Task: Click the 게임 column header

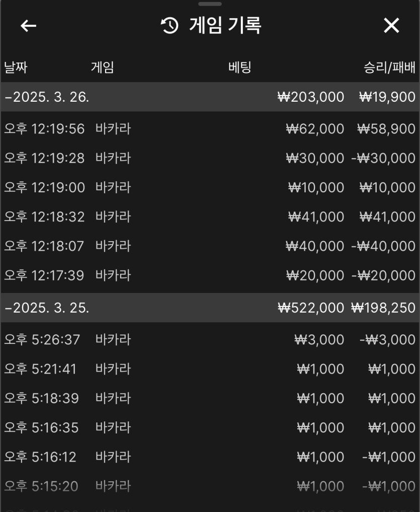Action: point(102,67)
